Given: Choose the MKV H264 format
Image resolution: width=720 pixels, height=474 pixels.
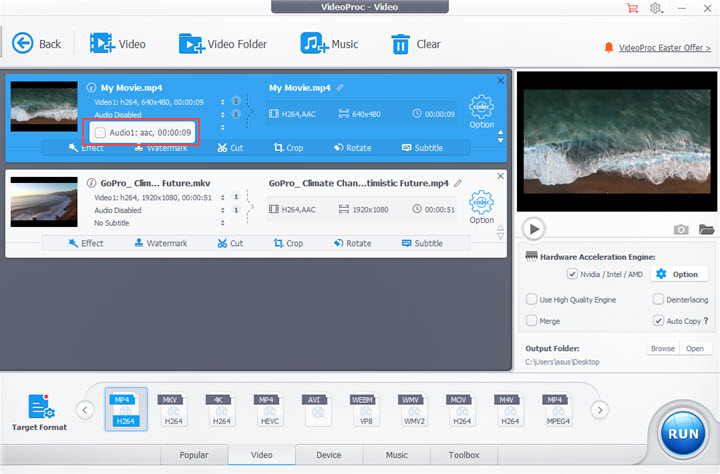Looking at the screenshot, I should point(174,409).
